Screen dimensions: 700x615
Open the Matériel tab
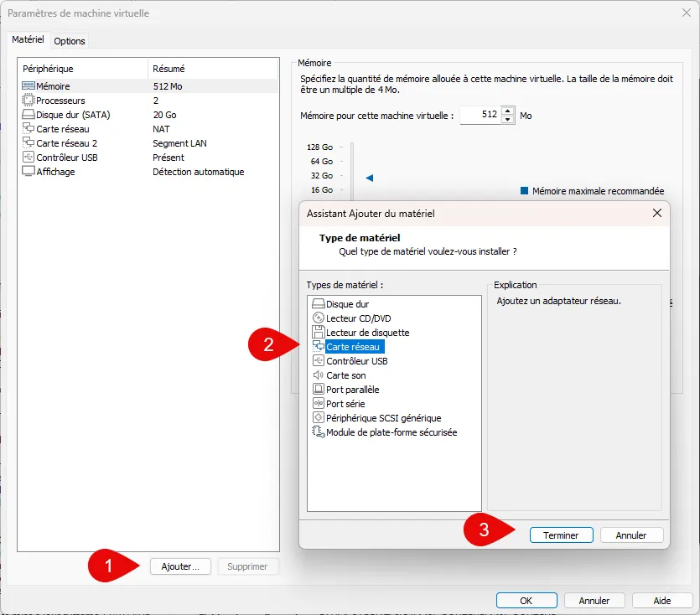[x=28, y=40]
